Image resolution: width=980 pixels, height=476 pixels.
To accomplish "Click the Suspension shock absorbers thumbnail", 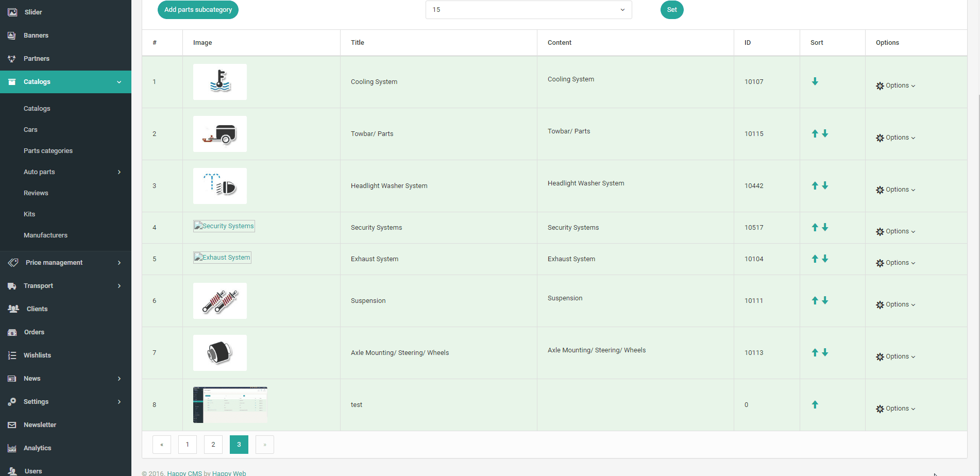I will 220,301.
